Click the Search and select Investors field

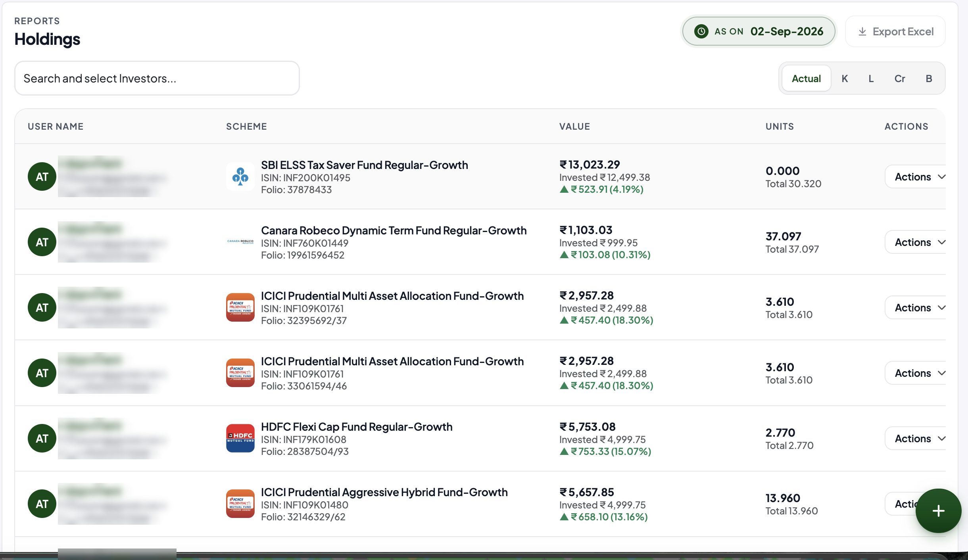(x=157, y=78)
